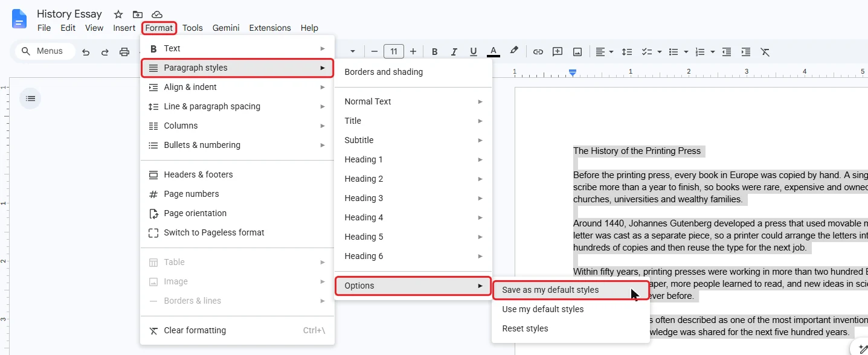Select Switch to Pageless format

coord(237,232)
